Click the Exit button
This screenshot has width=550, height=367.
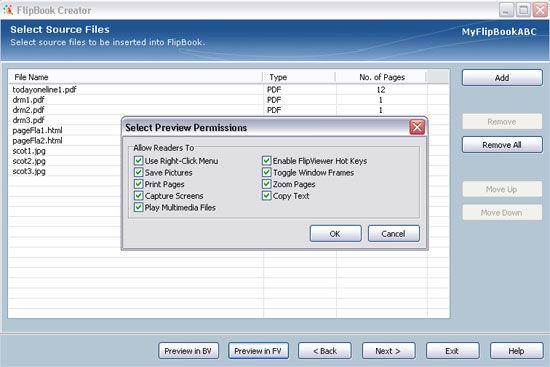452,351
